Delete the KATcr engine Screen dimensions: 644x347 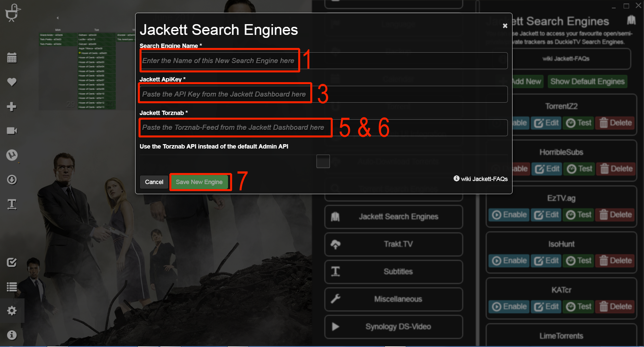(x=615, y=307)
